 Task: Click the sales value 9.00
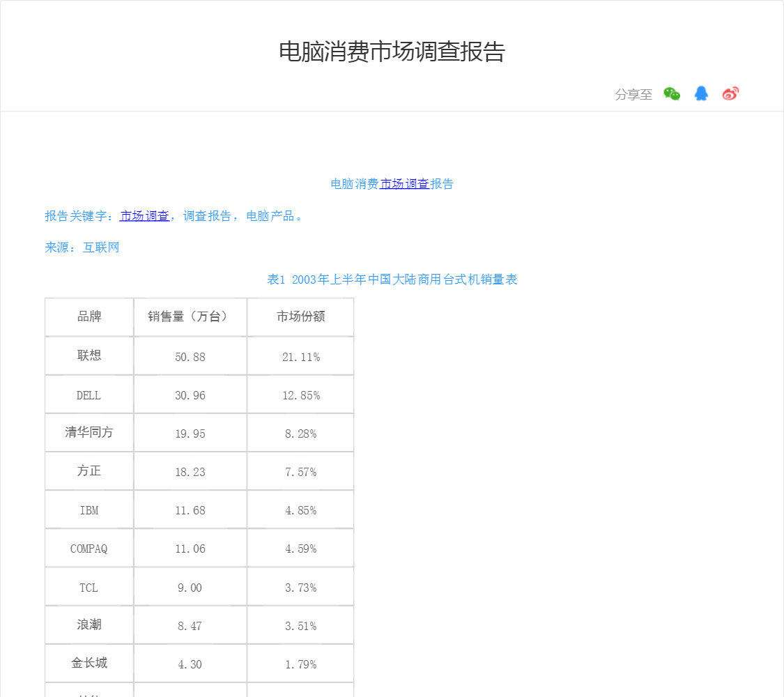190,588
